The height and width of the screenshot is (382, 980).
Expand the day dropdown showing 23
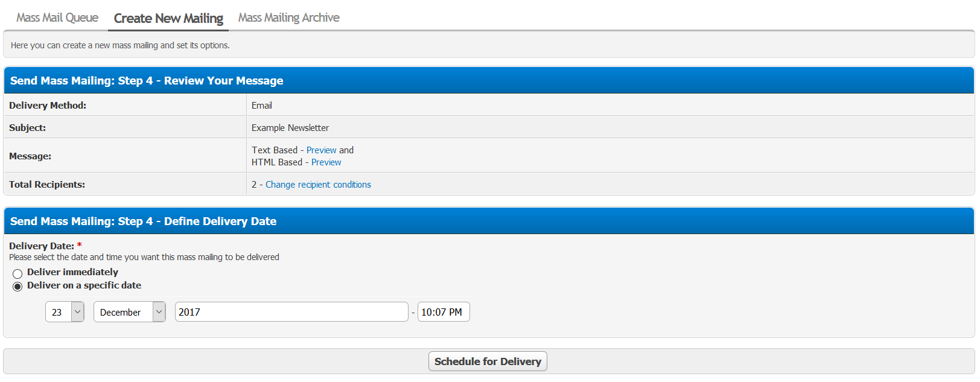(x=65, y=312)
